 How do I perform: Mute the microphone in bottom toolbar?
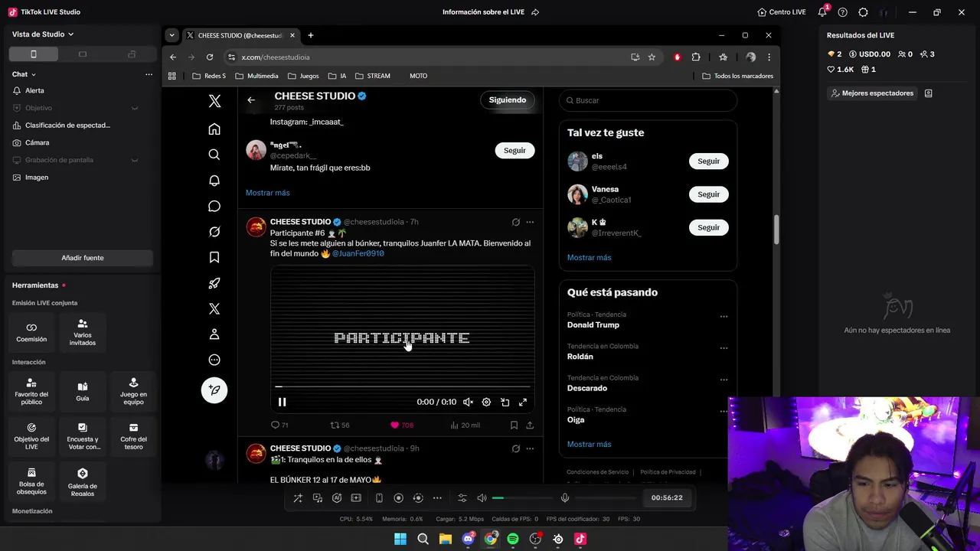(x=565, y=498)
